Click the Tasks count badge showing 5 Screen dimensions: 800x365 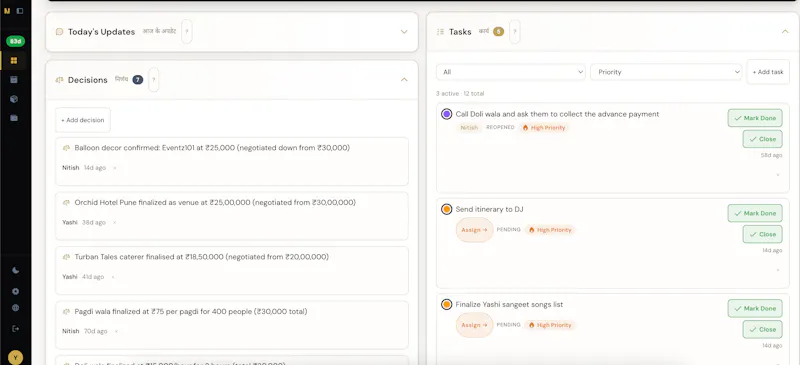click(498, 32)
